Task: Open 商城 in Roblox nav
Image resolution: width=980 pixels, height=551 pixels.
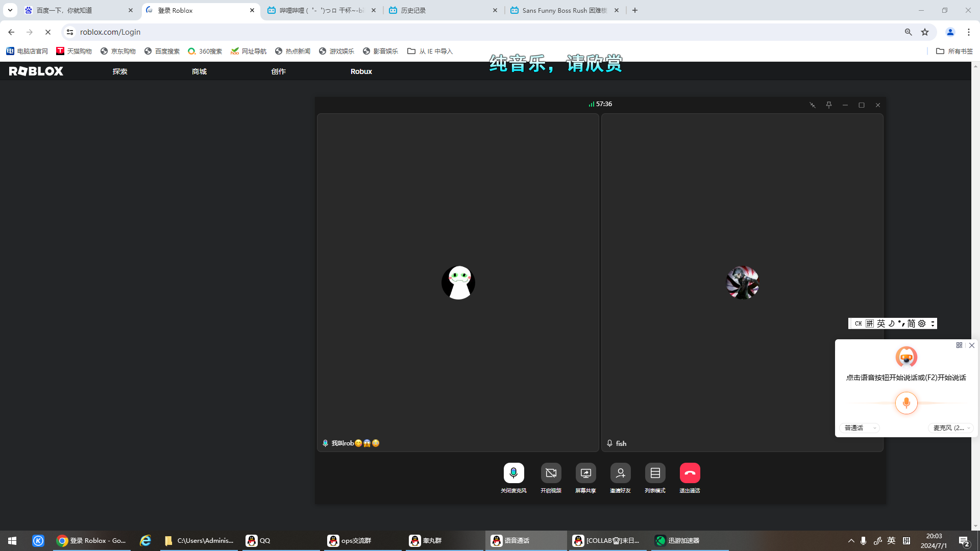Action: coord(199,71)
